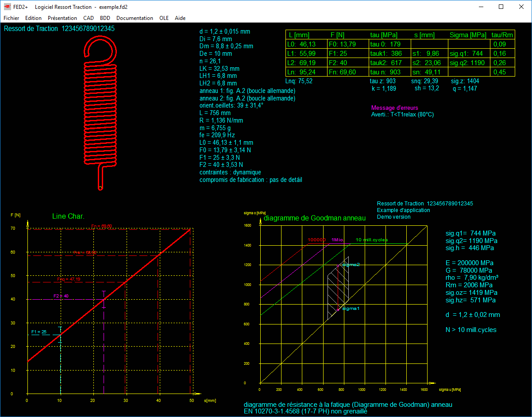Open the CAD menu

point(89,18)
